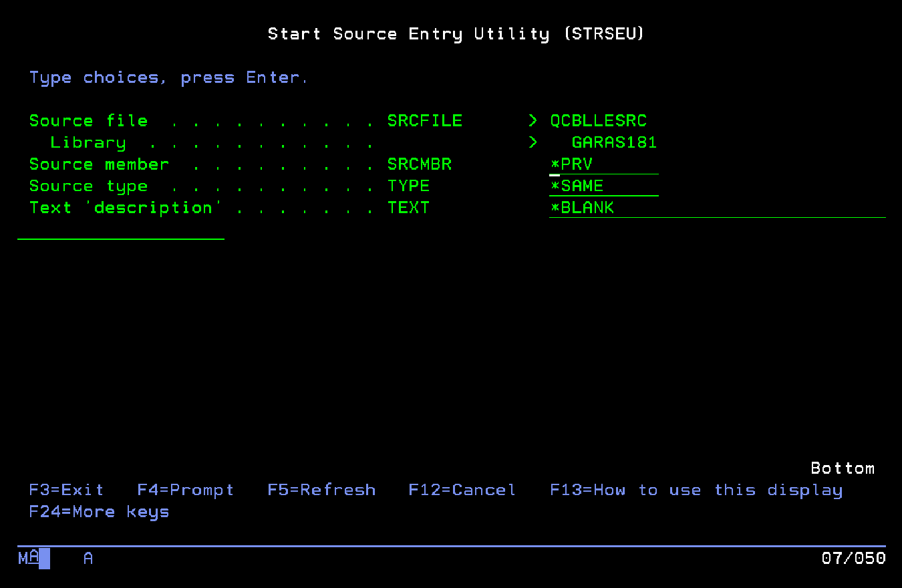This screenshot has width=902, height=588.
Task: Select F12=Cancel to go back
Action: [462, 490]
